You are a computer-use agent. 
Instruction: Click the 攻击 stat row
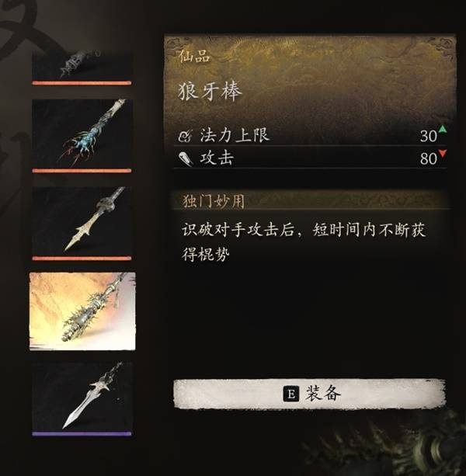310,158
